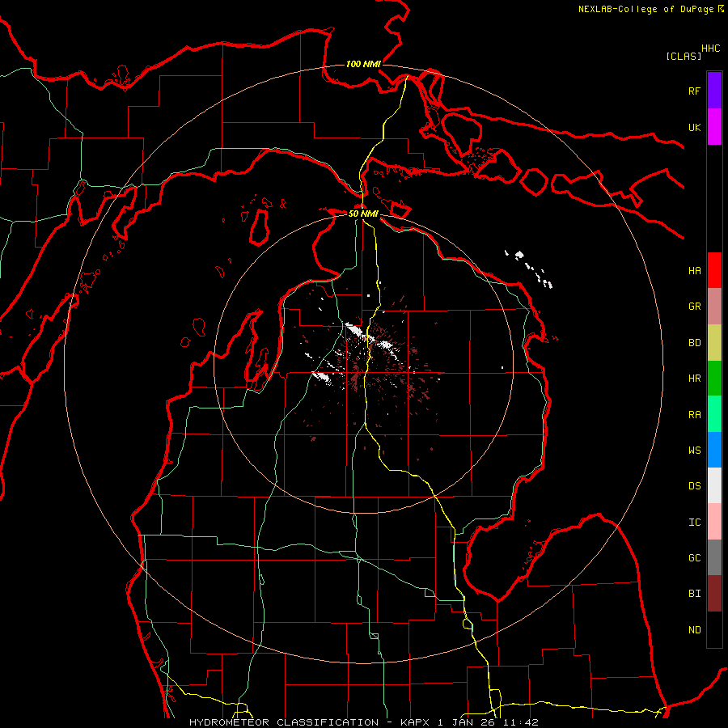Click the BI brown legend color block

click(x=714, y=594)
